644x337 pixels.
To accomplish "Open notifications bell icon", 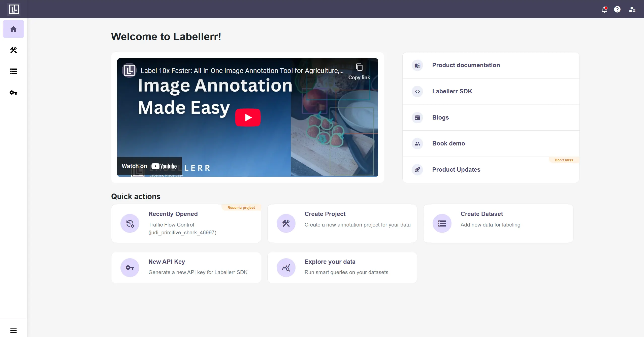I will pos(604,10).
